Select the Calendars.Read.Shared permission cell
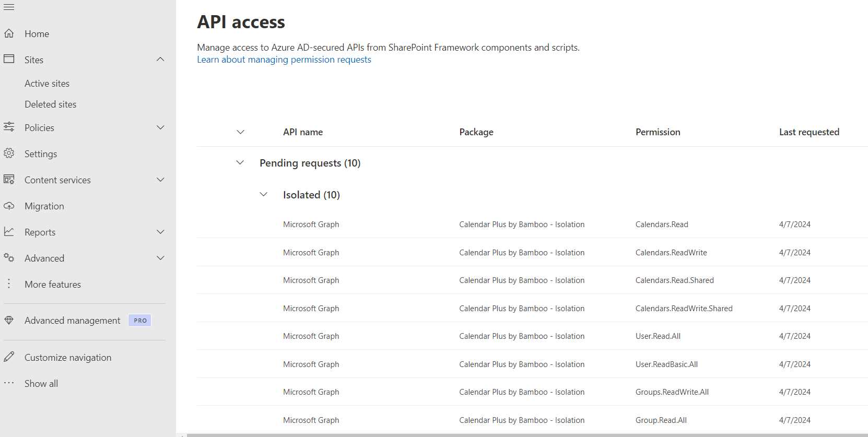The height and width of the screenshot is (437, 868). (674, 280)
